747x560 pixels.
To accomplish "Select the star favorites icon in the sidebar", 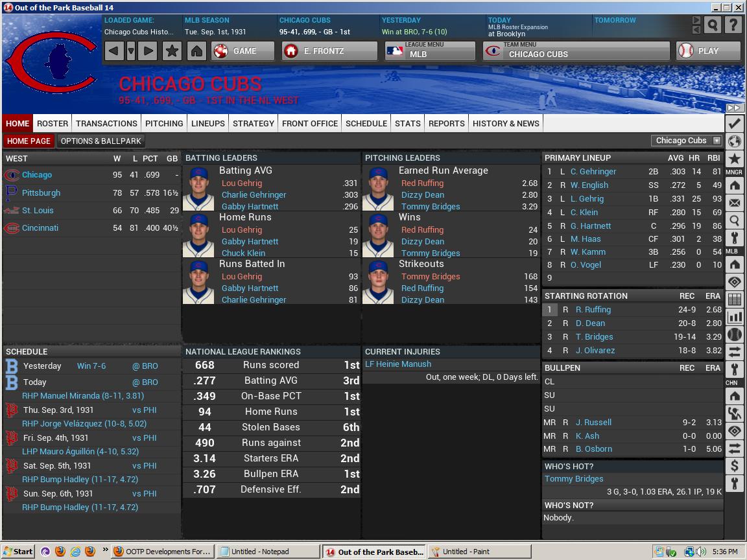I will pos(735,157).
